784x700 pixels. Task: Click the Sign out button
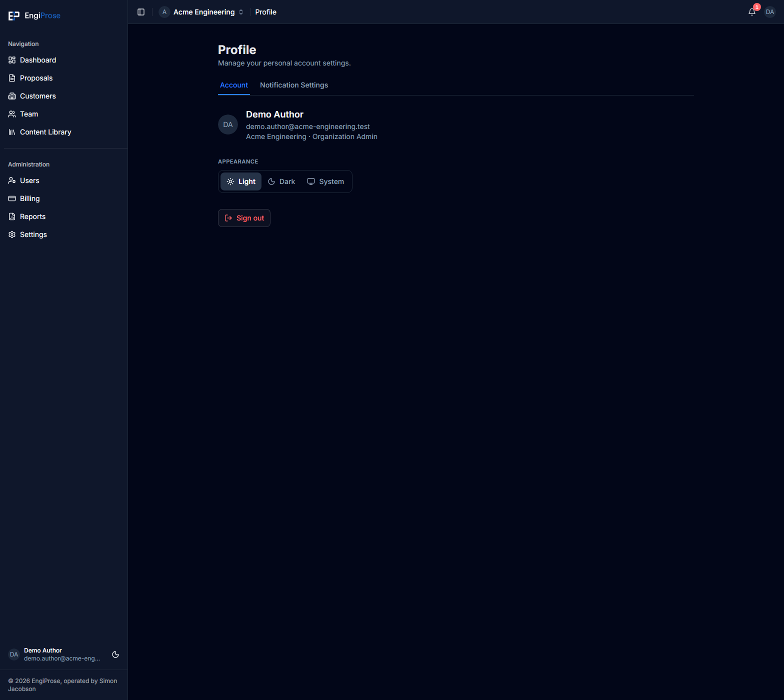244,218
